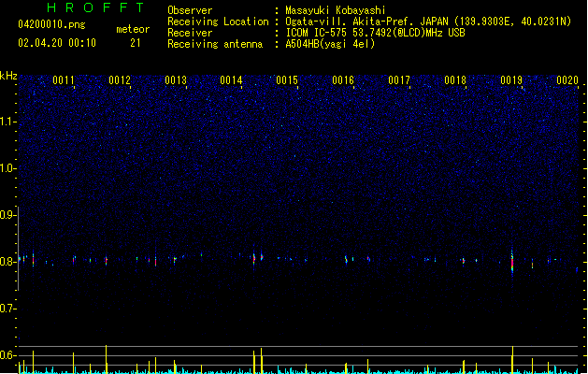Click the Ogata-vill. Akita-Pref. JAPAN location text
The width and height of the screenshot is (588, 374).
pyautogui.click(x=428, y=22)
